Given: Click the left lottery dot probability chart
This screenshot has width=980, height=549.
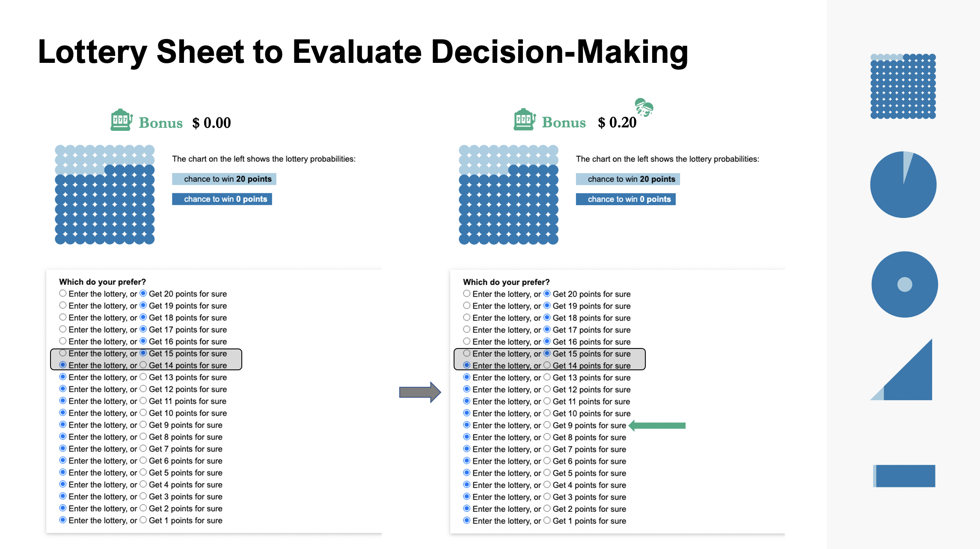Looking at the screenshot, I should click(x=105, y=195).
